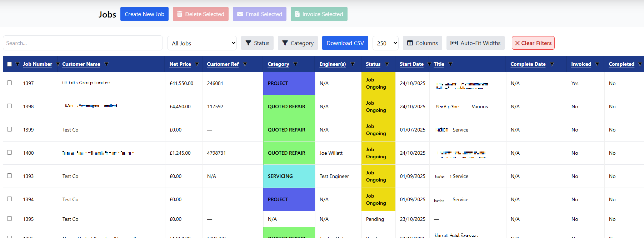The height and width of the screenshot is (238, 644).
Task: Open the 250 rows-per-page dropdown
Action: point(385,43)
